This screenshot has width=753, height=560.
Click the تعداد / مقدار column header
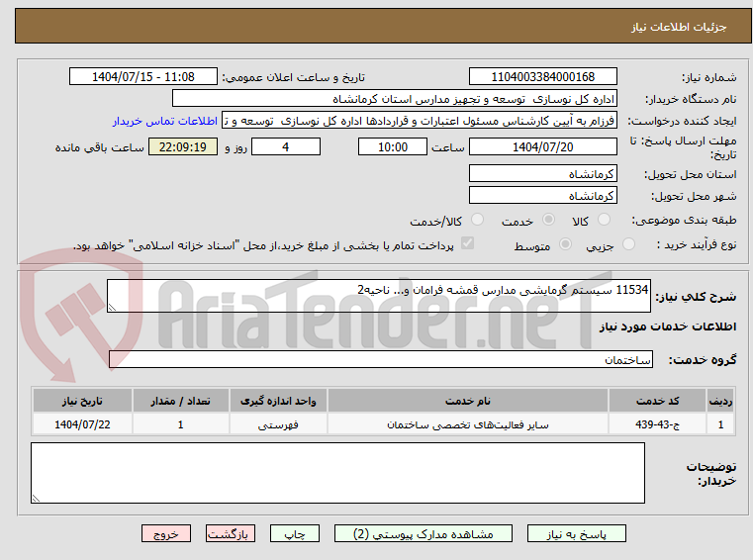tap(180, 401)
